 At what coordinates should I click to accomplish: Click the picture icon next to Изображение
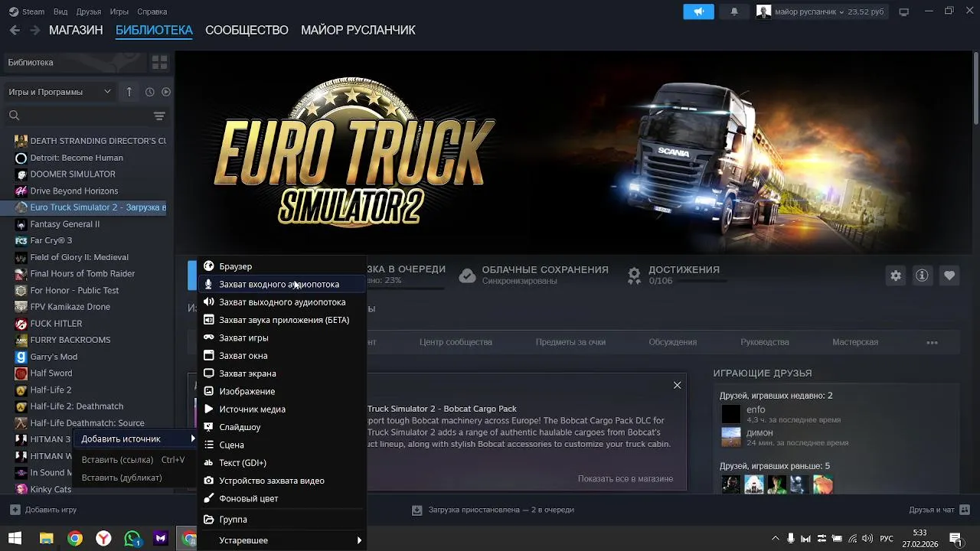click(x=208, y=391)
